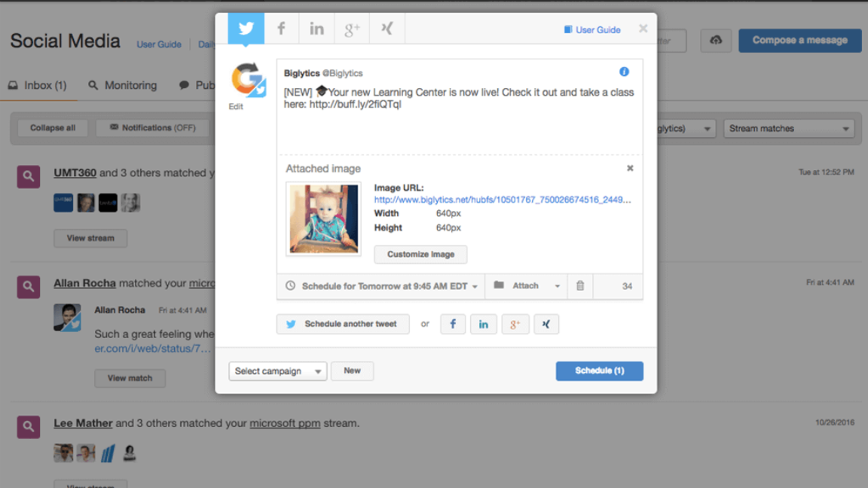Toggle Notifications (OFF) button

tap(153, 128)
